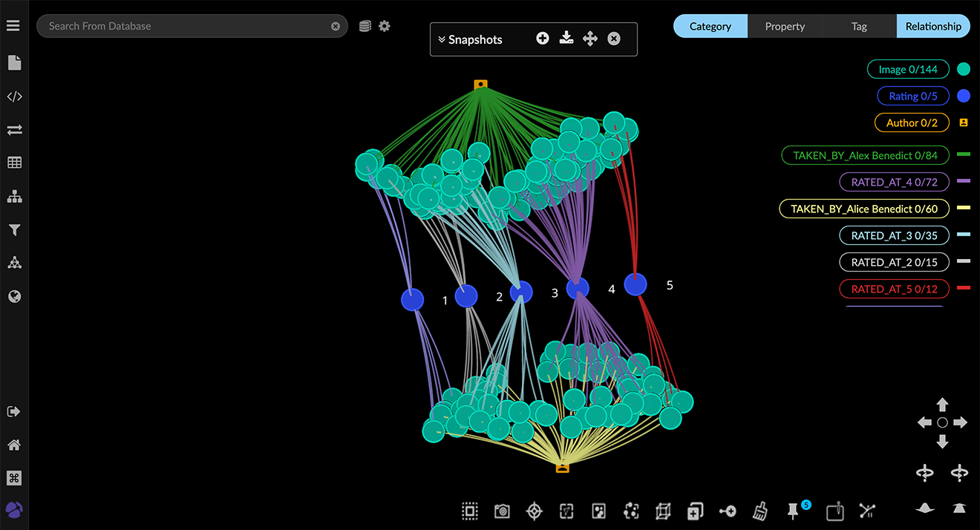The width and height of the screenshot is (980, 530).
Task: Click the camera screenshot icon
Action: [502, 511]
